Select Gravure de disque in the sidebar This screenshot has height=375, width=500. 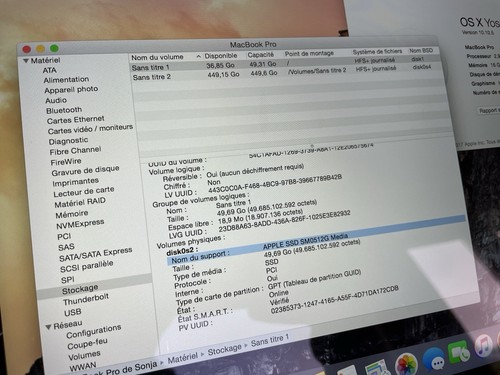pyautogui.click(x=85, y=171)
